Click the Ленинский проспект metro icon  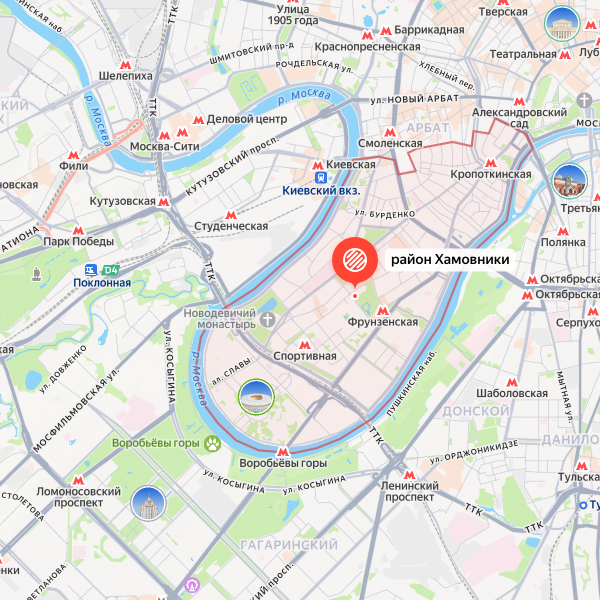pyautogui.click(x=409, y=475)
